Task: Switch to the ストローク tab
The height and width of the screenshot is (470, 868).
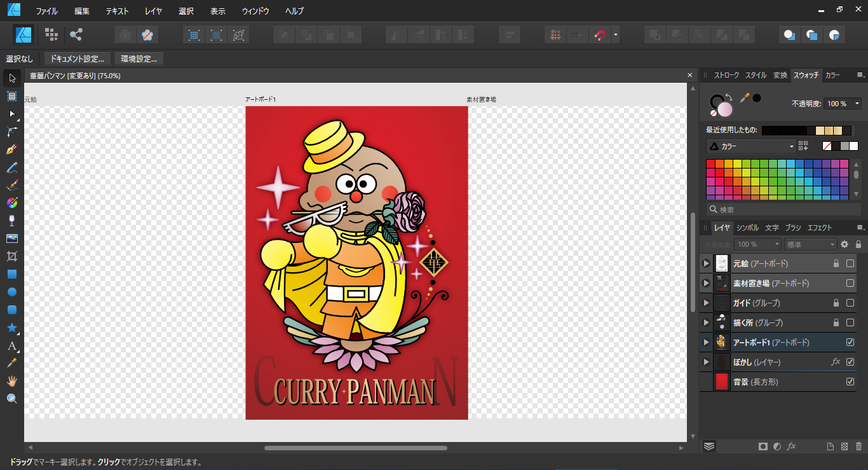Action: click(726, 75)
